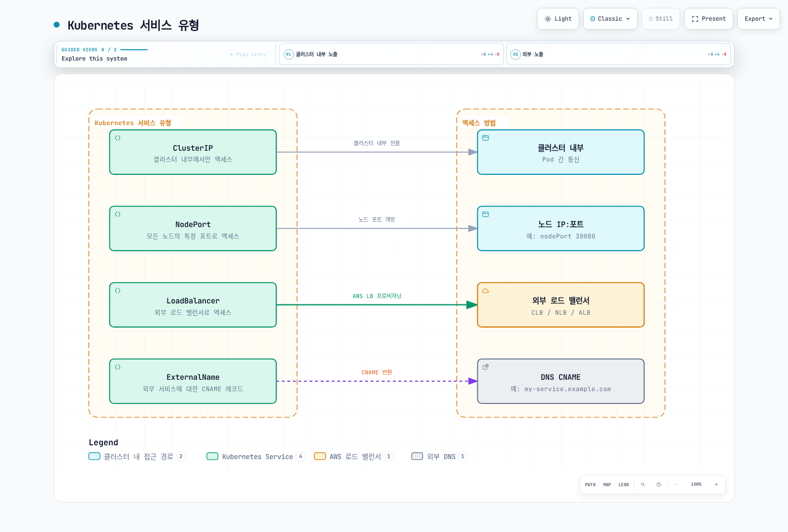
Task: Click the ExternalName node code icon
Action: tap(118, 367)
